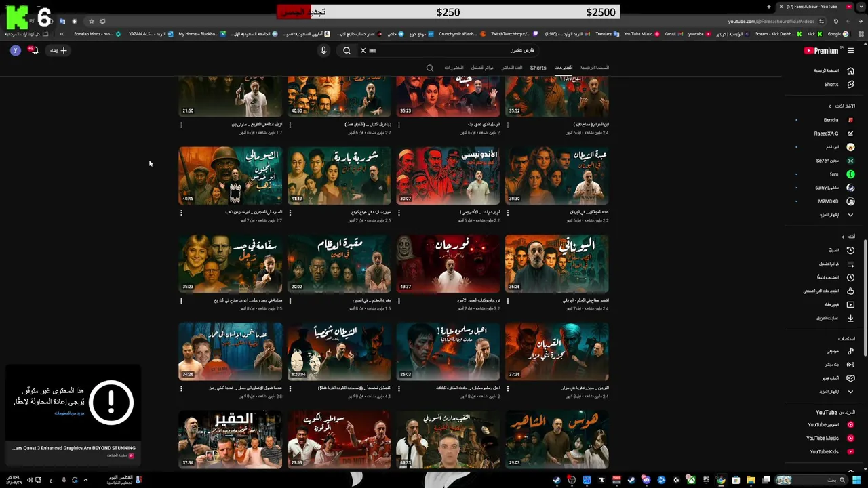Open options menu for شوربة باردة video
Screen dimensions: 868x488
coord(290,213)
